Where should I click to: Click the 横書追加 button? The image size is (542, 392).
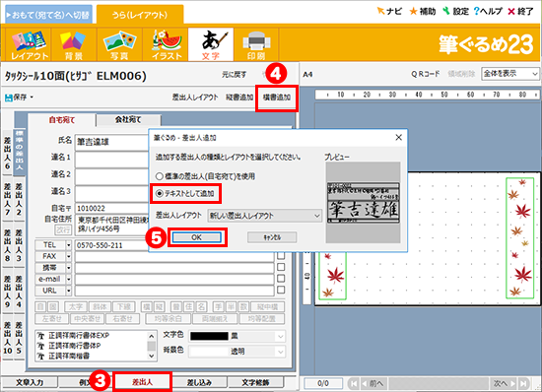click(277, 98)
